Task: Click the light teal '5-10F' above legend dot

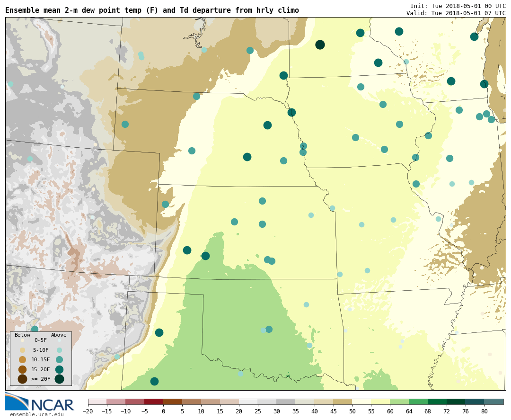Action: [59, 350]
